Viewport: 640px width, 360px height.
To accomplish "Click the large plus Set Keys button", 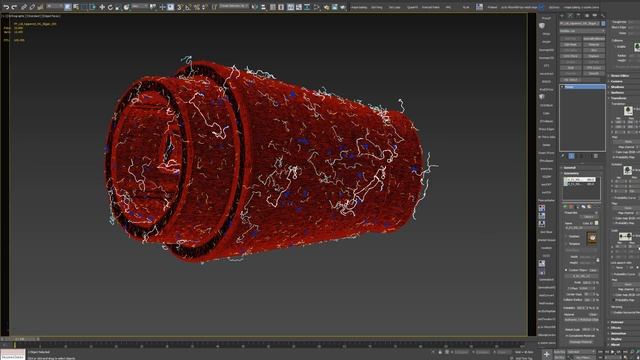I will pyautogui.click(x=547, y=355).
